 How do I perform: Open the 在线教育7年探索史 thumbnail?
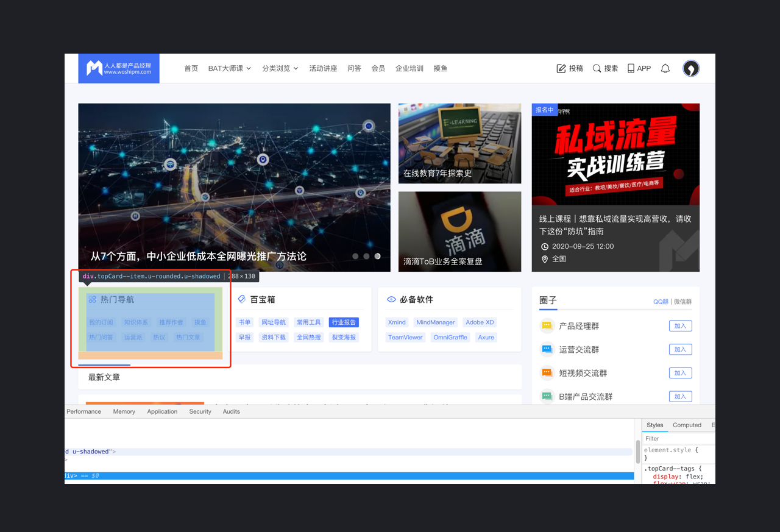pos(459,143)
